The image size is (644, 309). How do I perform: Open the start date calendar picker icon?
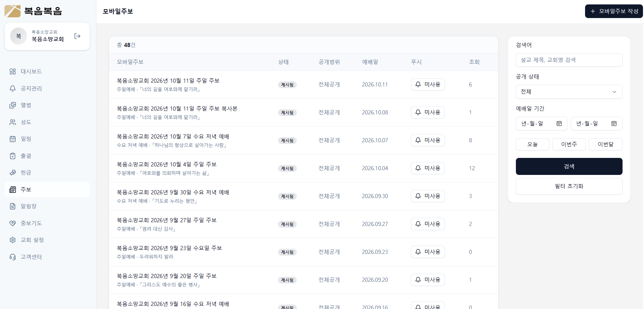click(x=559, y=124)
